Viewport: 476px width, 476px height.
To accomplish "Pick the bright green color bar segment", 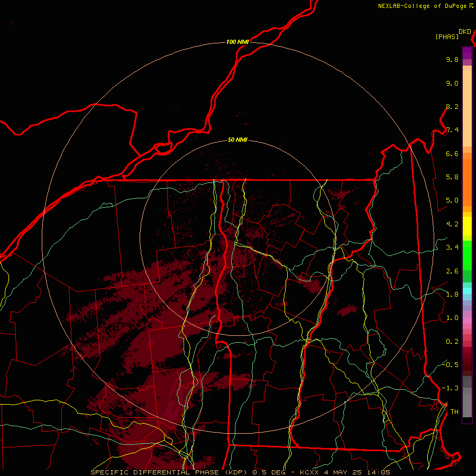I will 467,255.
